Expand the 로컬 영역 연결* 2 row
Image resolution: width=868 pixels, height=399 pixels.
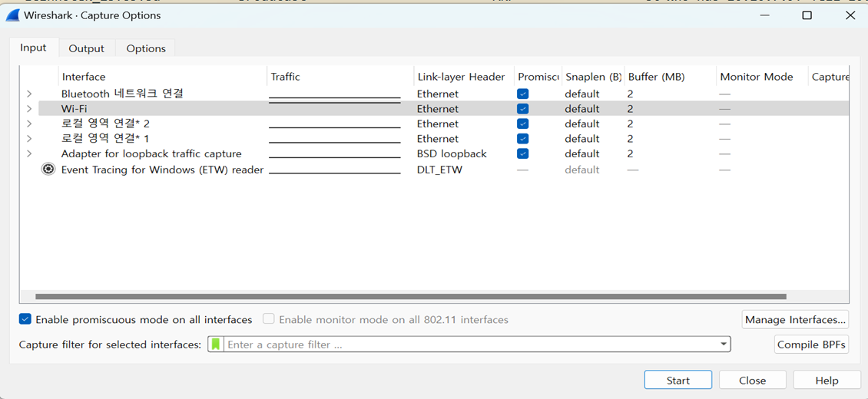click(29, 124)
